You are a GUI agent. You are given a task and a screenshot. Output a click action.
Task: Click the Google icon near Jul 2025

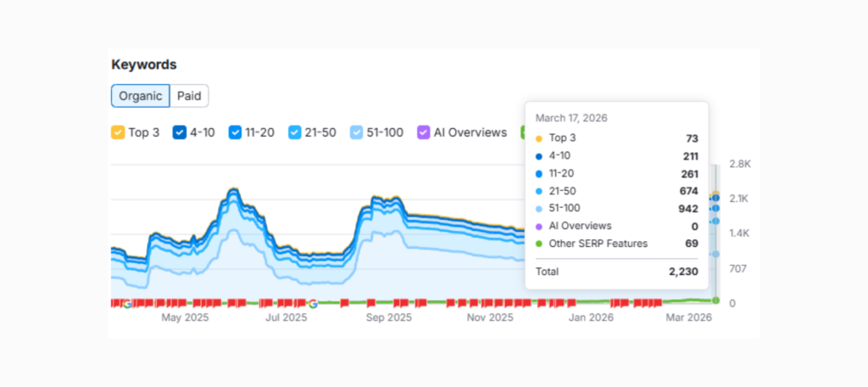[x=313, y=303]
